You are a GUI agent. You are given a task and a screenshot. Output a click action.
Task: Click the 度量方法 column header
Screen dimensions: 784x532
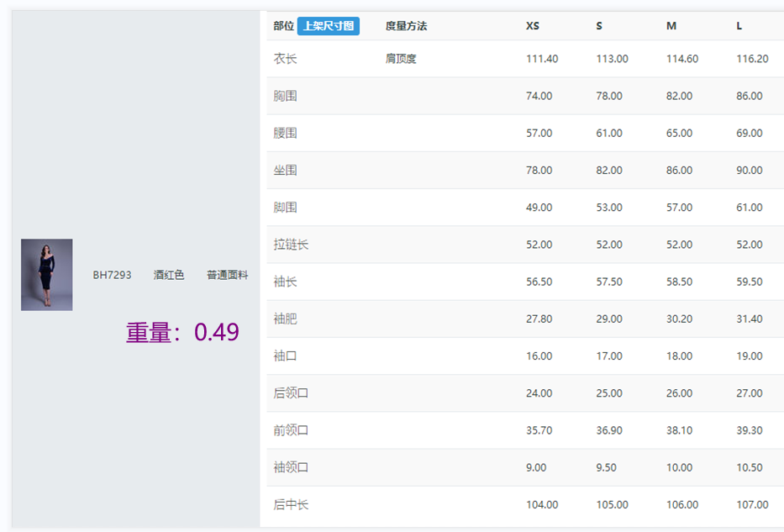pos(406,26)
